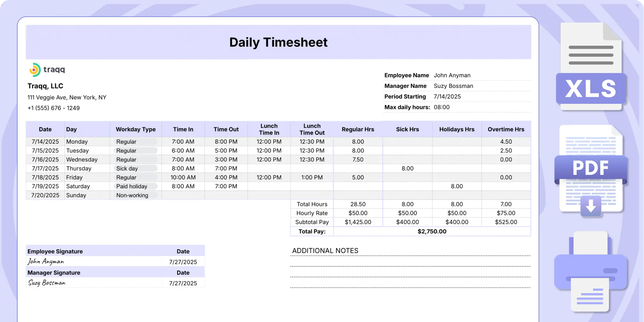
Task: Click the ADDITIONAL NOTES heading
Action: 325,251
